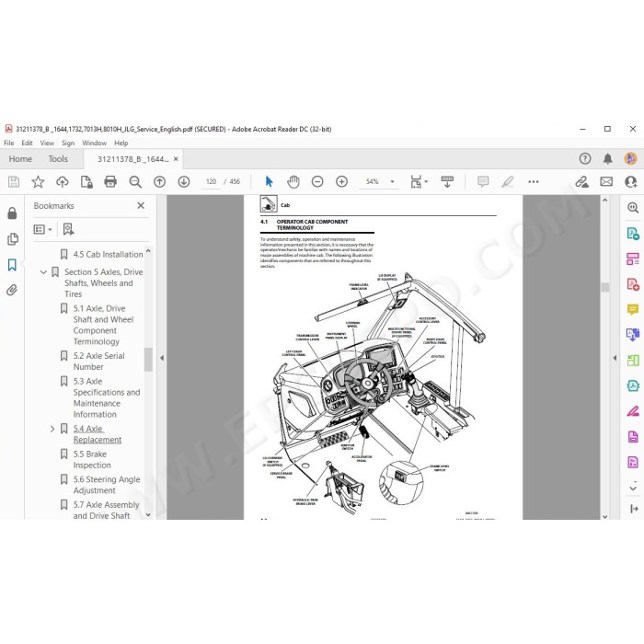
Task: Open the search/zoom tool atop right pane
Action: [x=633, y=208]
